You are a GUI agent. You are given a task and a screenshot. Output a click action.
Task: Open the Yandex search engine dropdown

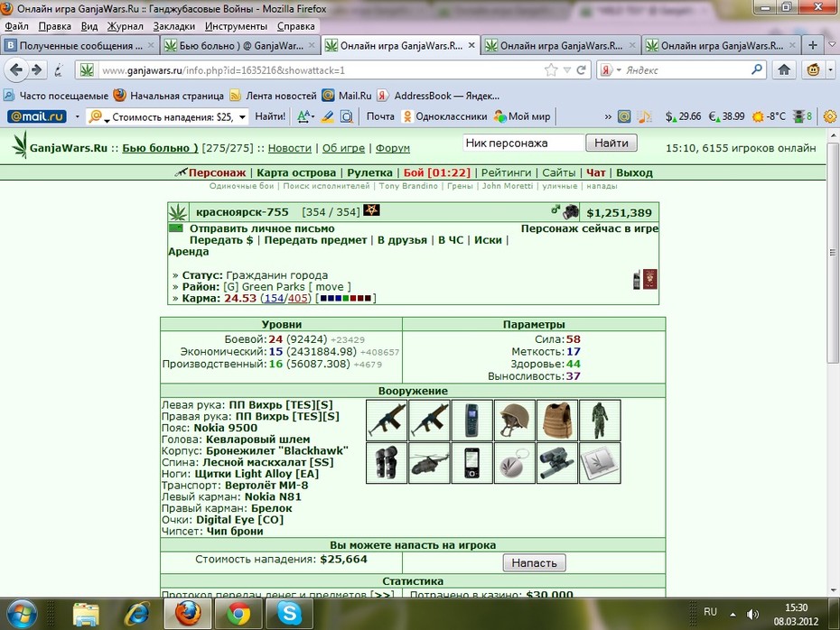pos(619,70)
